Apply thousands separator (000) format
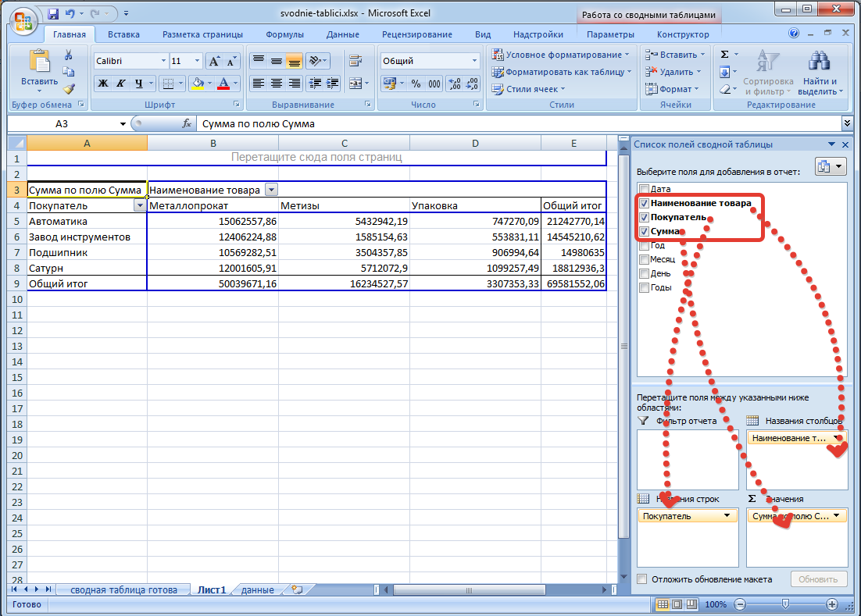The height and width of the screenshot is (616, 861). (x=434, y=84)
